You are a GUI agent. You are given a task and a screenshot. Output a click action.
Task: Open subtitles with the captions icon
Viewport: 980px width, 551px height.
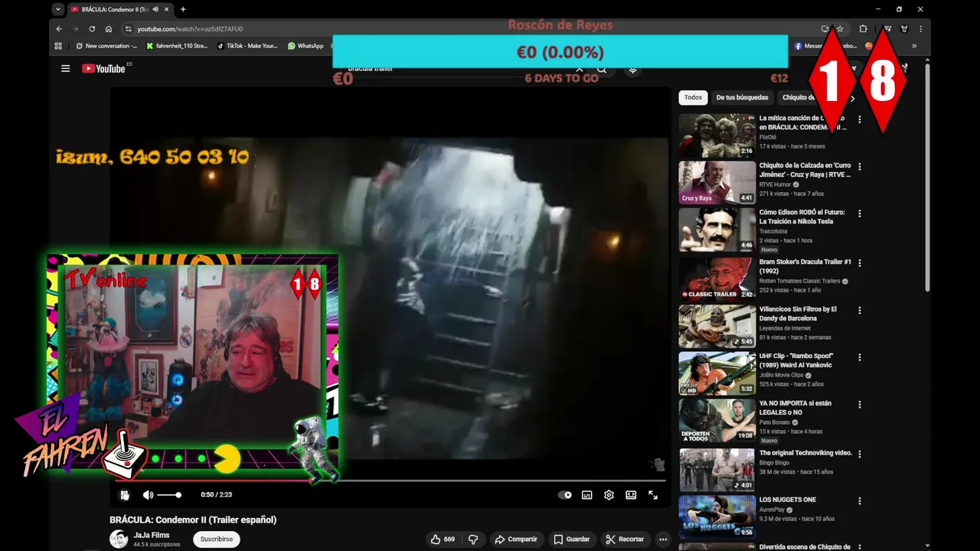[586, 495]
